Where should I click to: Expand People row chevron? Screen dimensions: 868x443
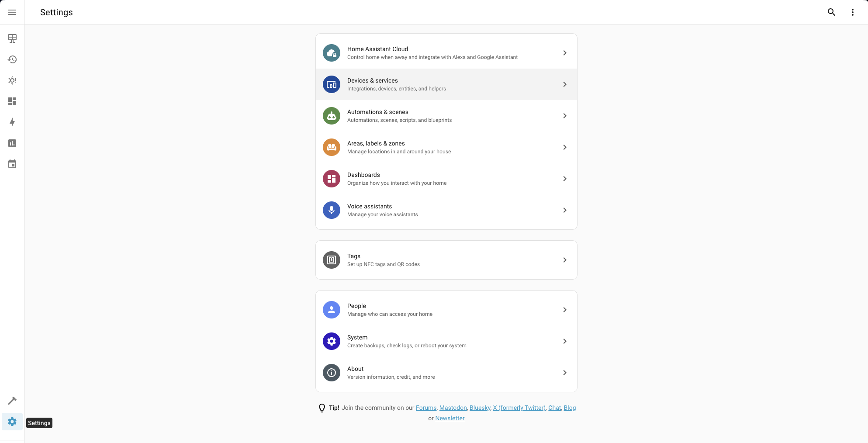pyautogui.click(x=565, y=310)
